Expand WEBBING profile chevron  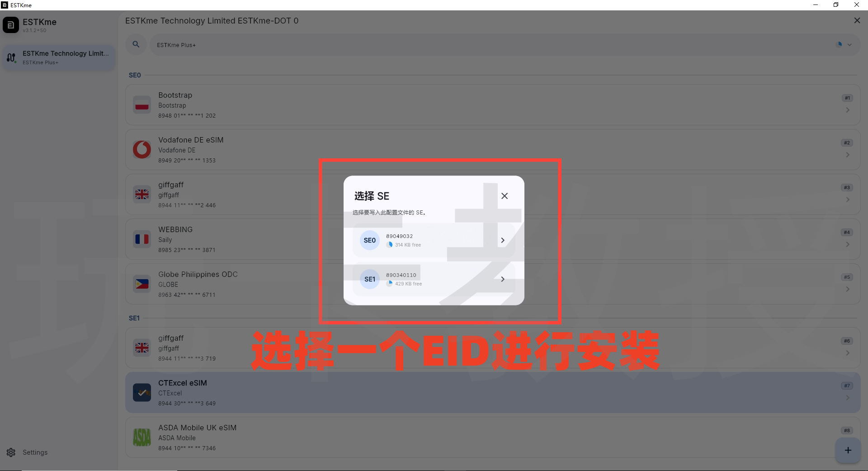847,244
